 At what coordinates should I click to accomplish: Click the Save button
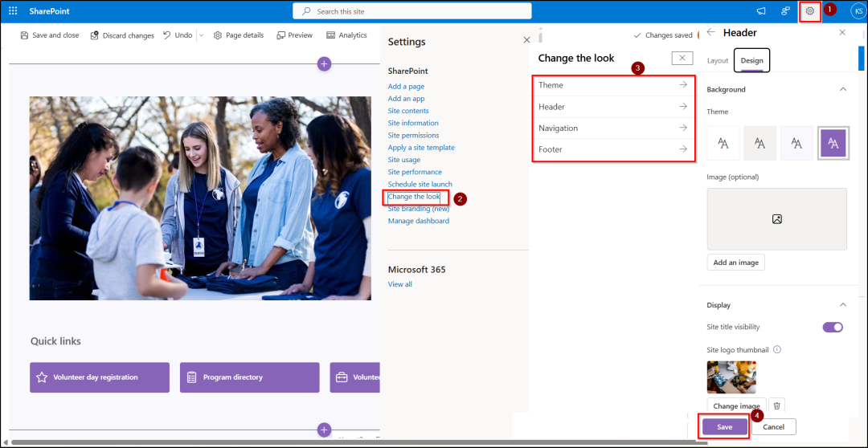[725, 427]
